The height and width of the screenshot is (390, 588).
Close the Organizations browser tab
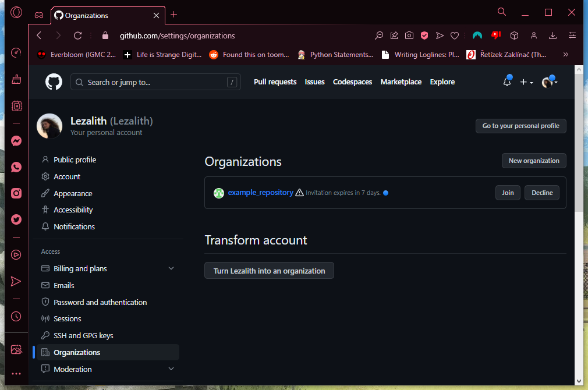point(157,15)
